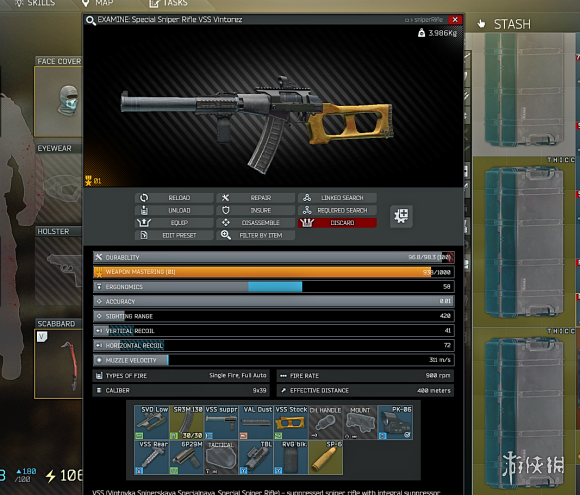This screenshot has width=580, height=495.
Task: Select the 6P29M pistol grip icon
Action: click(186, 457)
